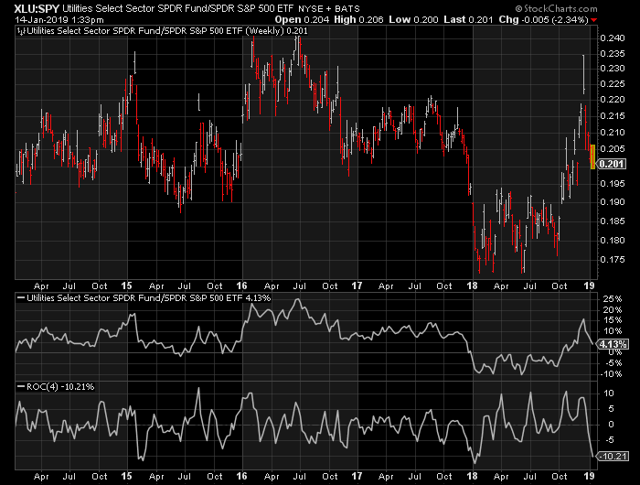This screenshot has height=485, width=640.
Task: Click the 0.240 price axis label
Action: (612, 38)
